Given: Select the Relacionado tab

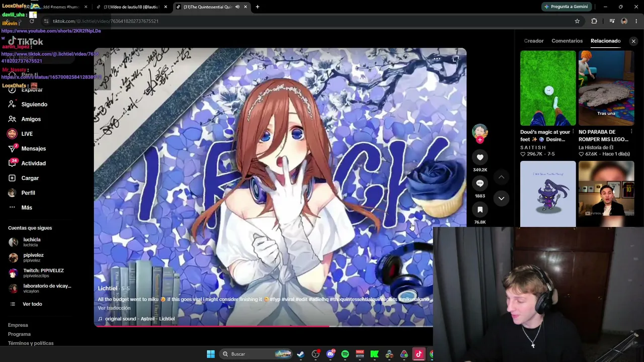Looking at the screenshot, I should click(606, 41).
